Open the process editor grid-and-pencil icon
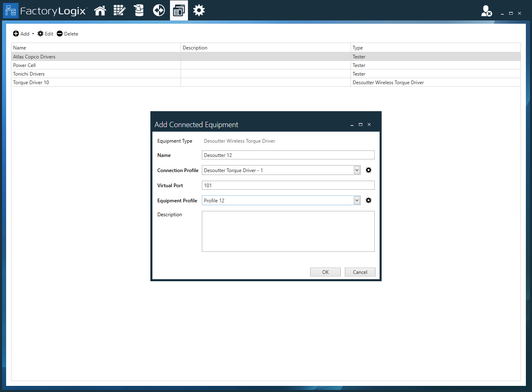The image size is (532, 392). (119, 10)
